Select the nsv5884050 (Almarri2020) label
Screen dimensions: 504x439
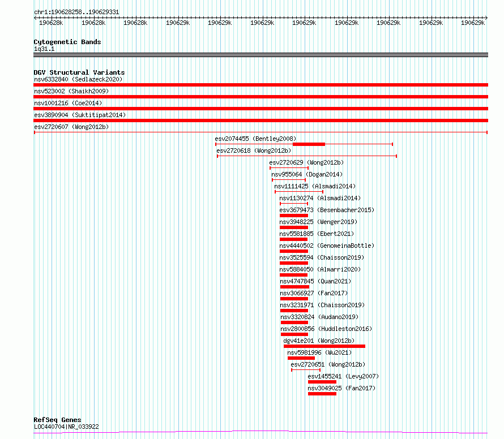point(320,269)
